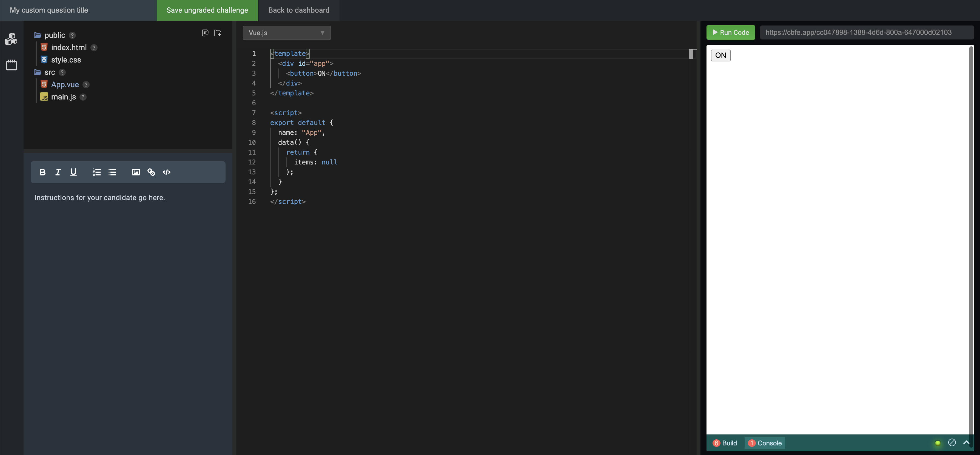
Task: Switch to the Build tab
Action: coord(725,443)
